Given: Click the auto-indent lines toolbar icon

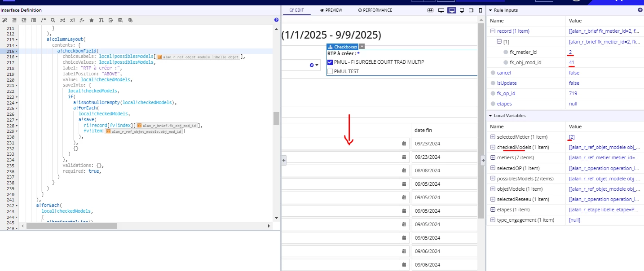Looking at the screenshot, I should (x=34, y=20).
